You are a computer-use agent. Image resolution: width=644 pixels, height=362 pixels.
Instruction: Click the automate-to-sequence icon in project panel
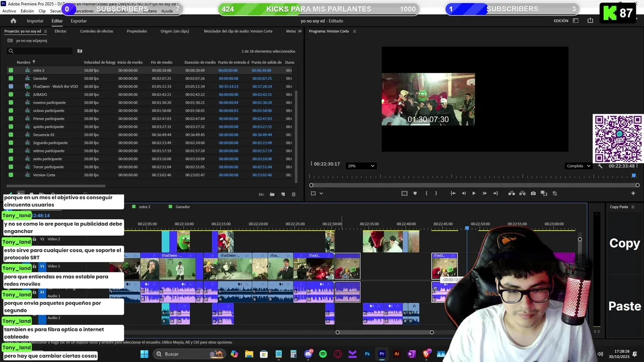coord(261,194)
